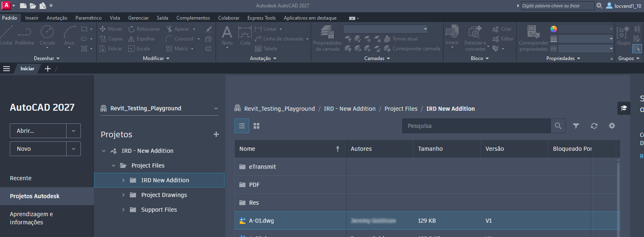Click the keyword search box in title bar
The width and height of the screenshot is (644, 237).
coord(557,6)
